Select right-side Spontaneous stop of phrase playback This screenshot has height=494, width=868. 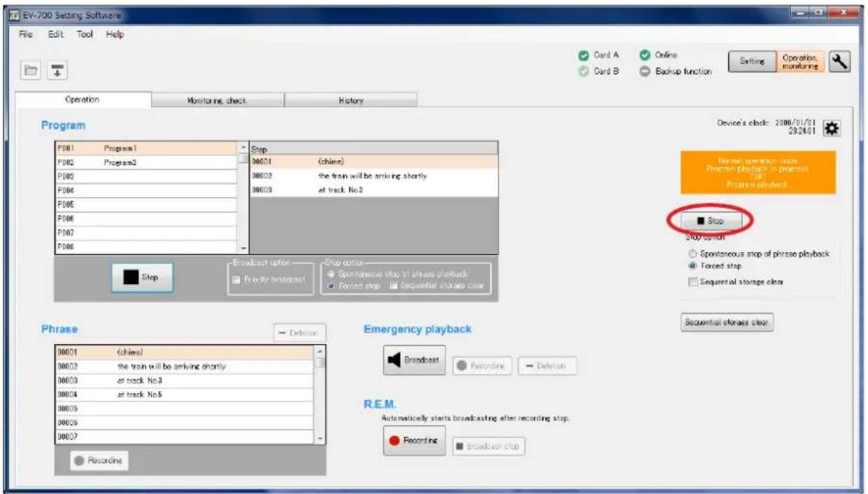click(693, 254)
